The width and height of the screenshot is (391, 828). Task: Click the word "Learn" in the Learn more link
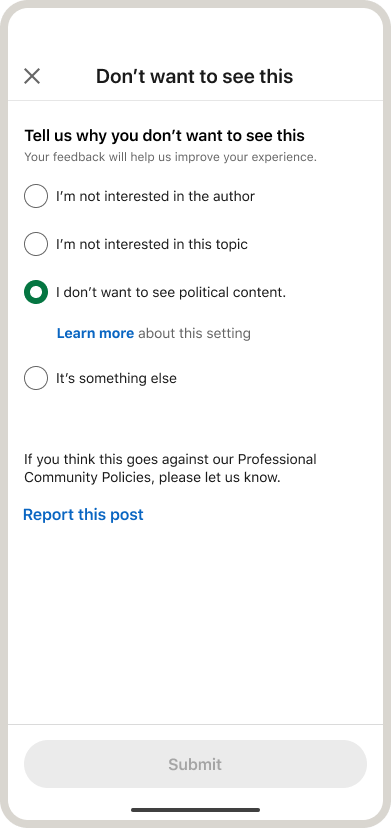[75, 333]
